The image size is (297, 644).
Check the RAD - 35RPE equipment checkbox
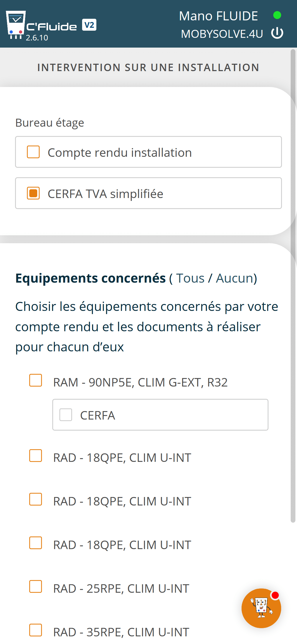pos(36,630)
